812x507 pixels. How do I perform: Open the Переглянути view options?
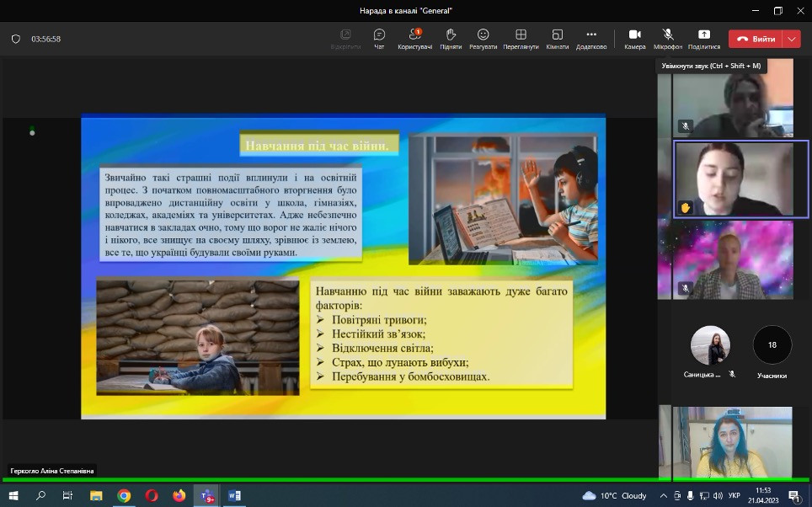click(x=521, y=38)
